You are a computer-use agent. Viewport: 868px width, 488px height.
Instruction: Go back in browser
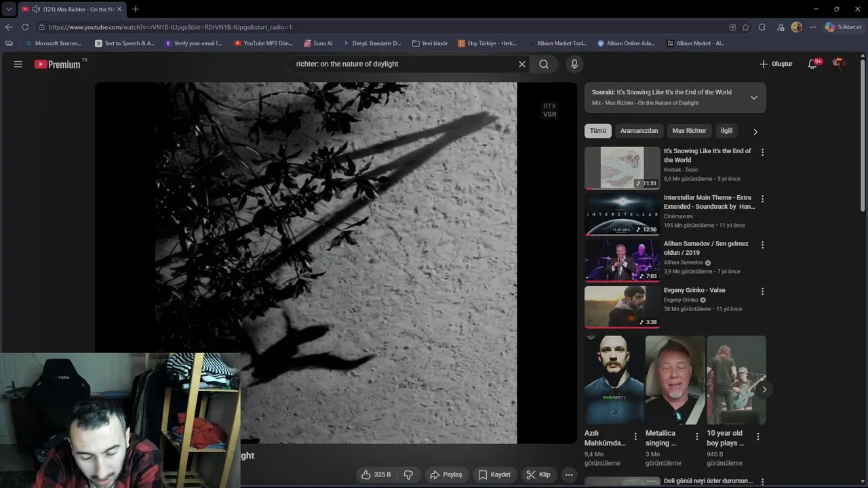click(9, 27)
